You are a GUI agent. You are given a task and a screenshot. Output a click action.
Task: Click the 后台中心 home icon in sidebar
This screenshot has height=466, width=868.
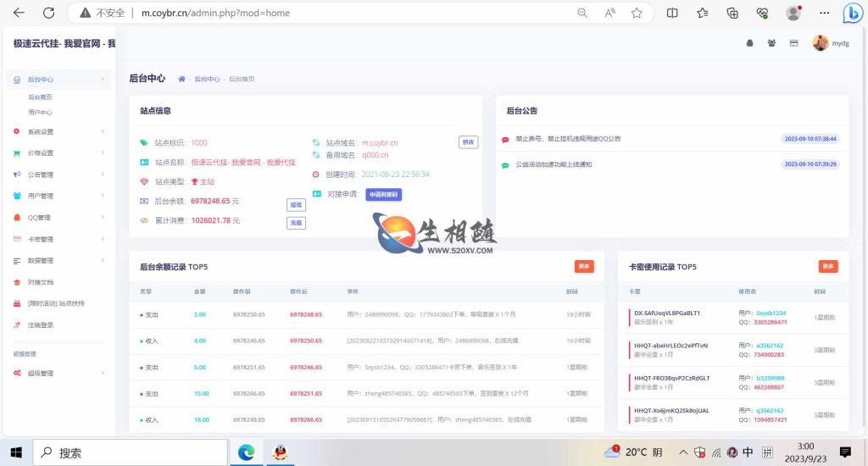tap(17, 80)
